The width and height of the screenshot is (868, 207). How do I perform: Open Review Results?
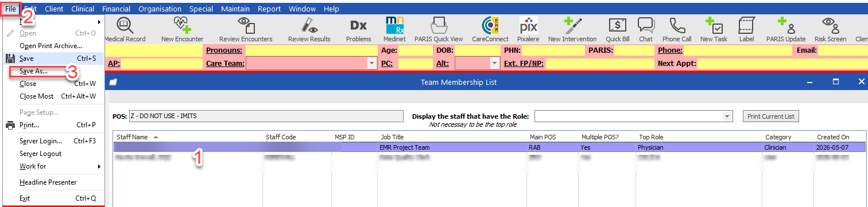309,30
